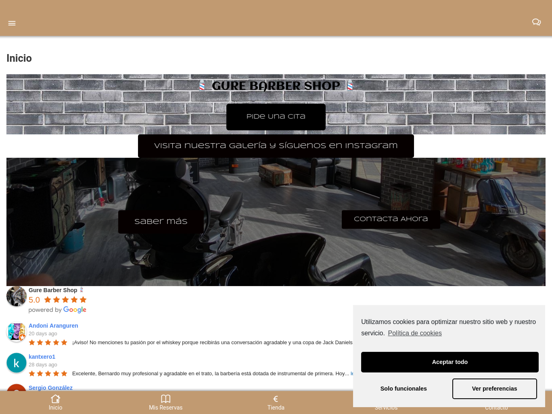Click the '20 days ago' review date

click(43, 333)
